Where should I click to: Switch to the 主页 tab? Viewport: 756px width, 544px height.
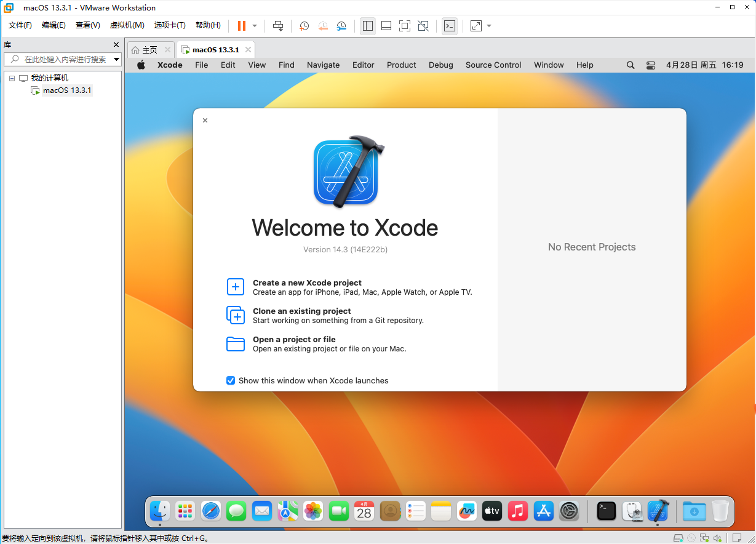pyautogui.click(x=148, y=49)
